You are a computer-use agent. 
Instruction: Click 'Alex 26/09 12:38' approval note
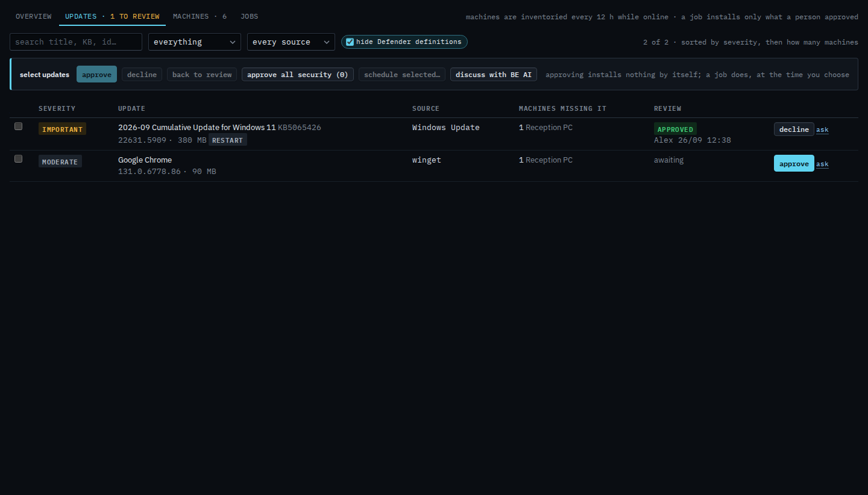point(693,140)
